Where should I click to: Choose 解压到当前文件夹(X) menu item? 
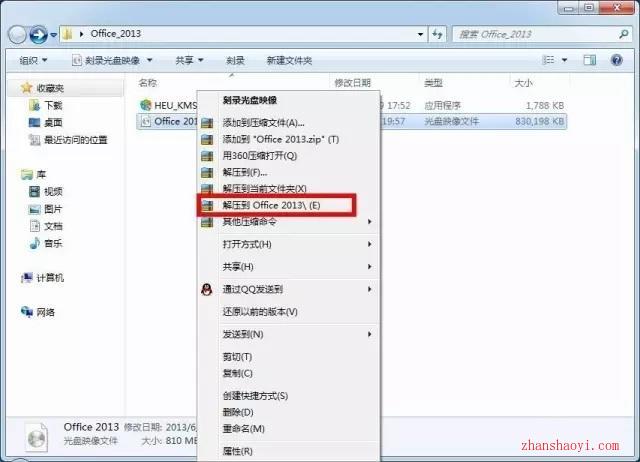289,189
